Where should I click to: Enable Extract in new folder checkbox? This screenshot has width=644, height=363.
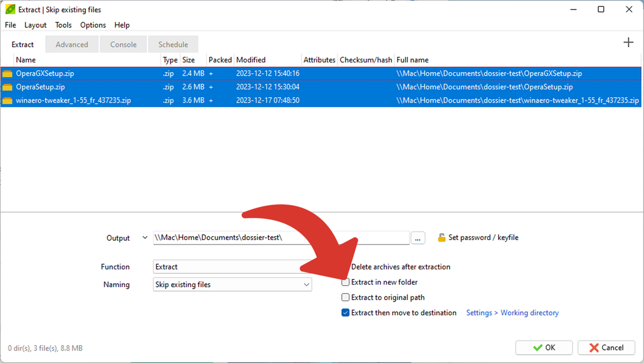tap(346, 282)
